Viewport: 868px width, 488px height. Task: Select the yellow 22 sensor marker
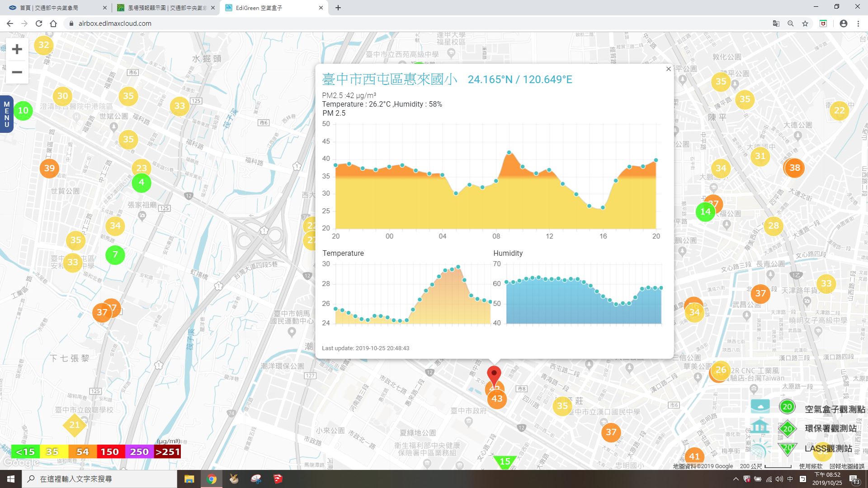(839, 111)
